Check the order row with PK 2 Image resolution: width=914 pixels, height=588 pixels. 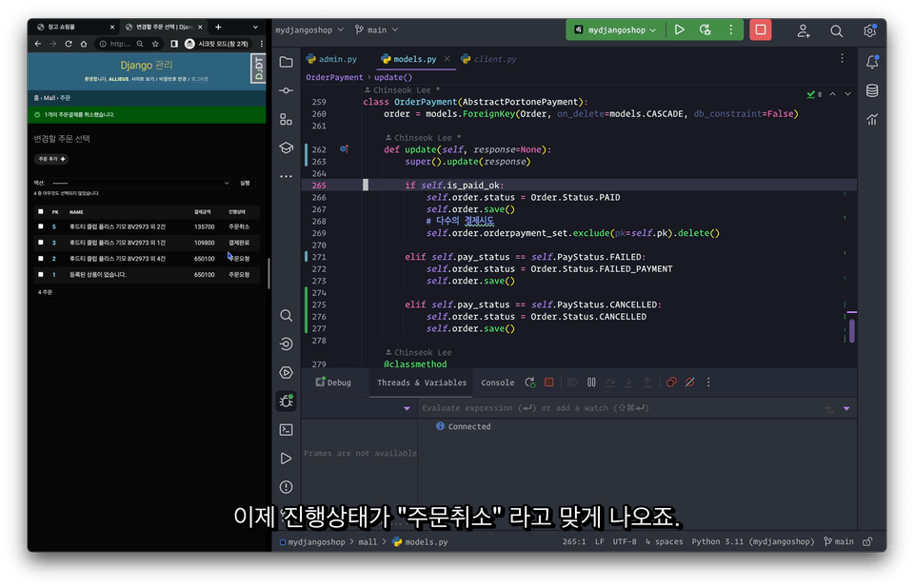pyautogui.click(x=40, y=258)
